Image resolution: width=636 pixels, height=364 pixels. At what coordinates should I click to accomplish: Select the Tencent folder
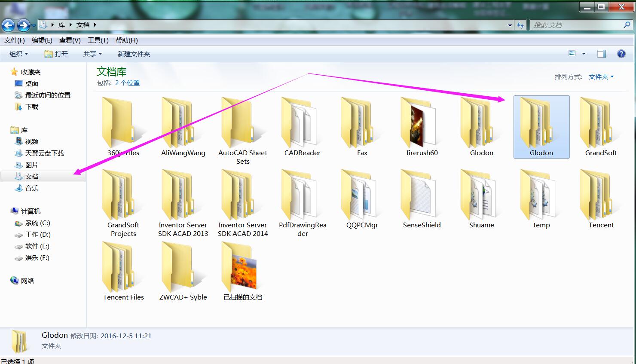click(601, 199)
